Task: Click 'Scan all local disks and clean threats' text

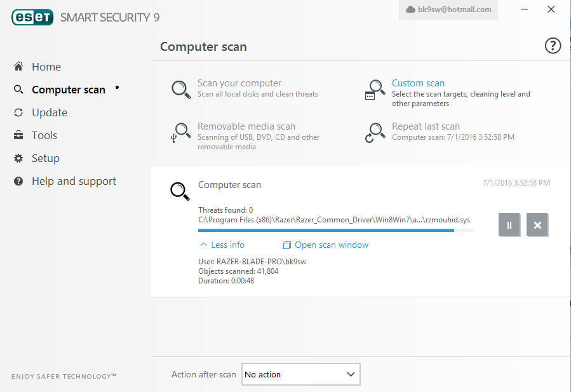Action: [x=258, y=94]
